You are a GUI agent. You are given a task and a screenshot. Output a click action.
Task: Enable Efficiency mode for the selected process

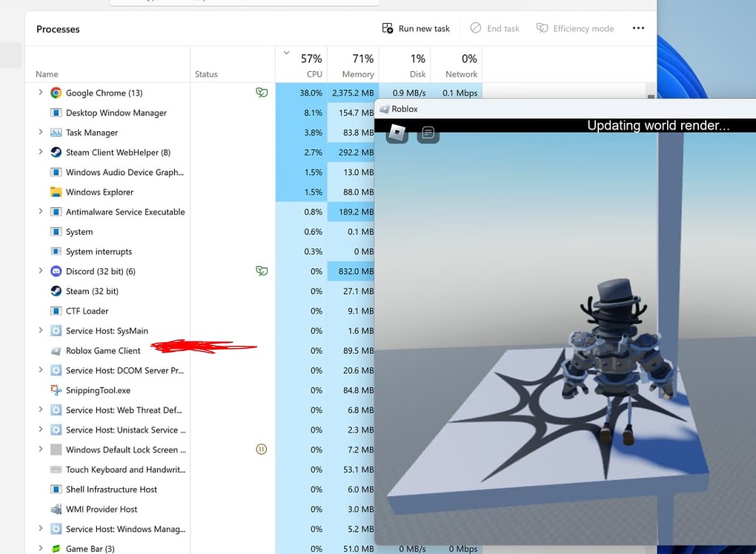click(575, 28)
